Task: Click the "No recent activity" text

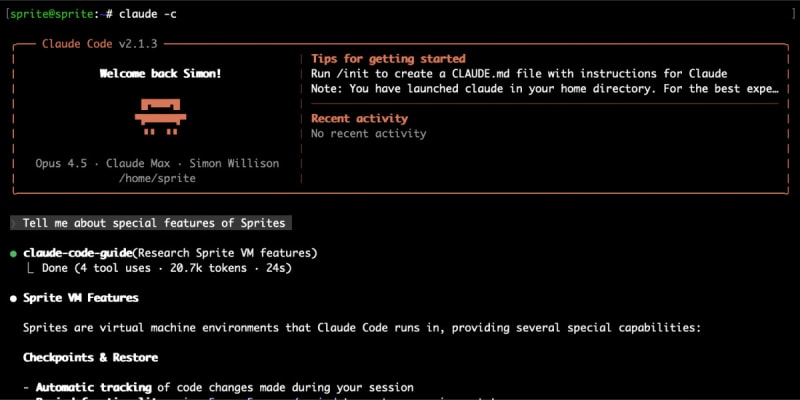Action: pos(368,134)
